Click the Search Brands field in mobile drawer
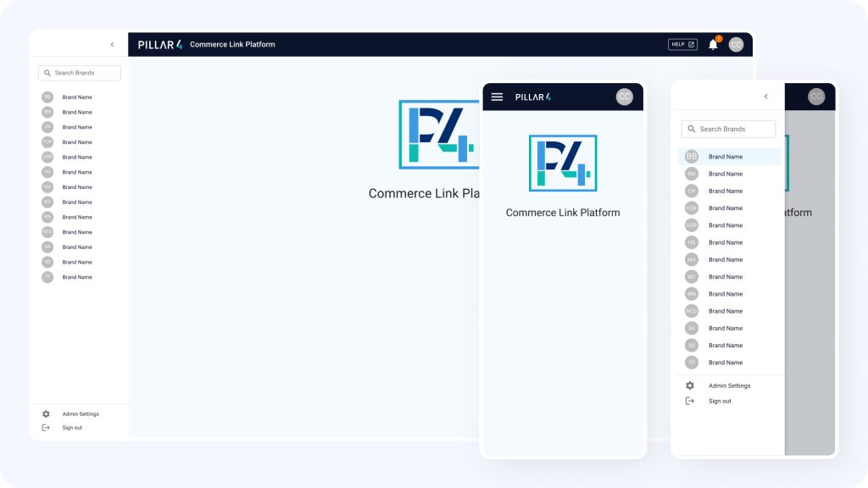 (x=728, y=129)
